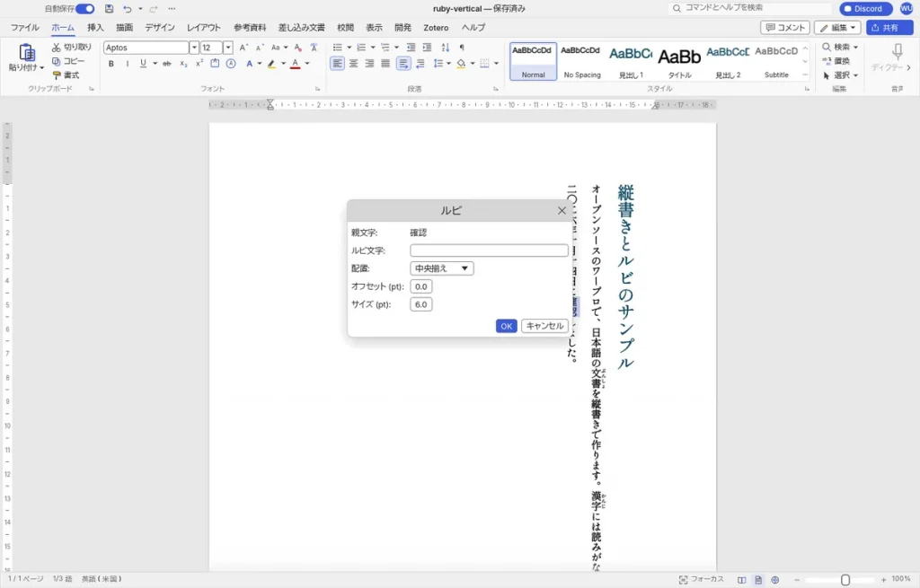Switch to the レイアウト tab
920x588 pixels.
204,28
